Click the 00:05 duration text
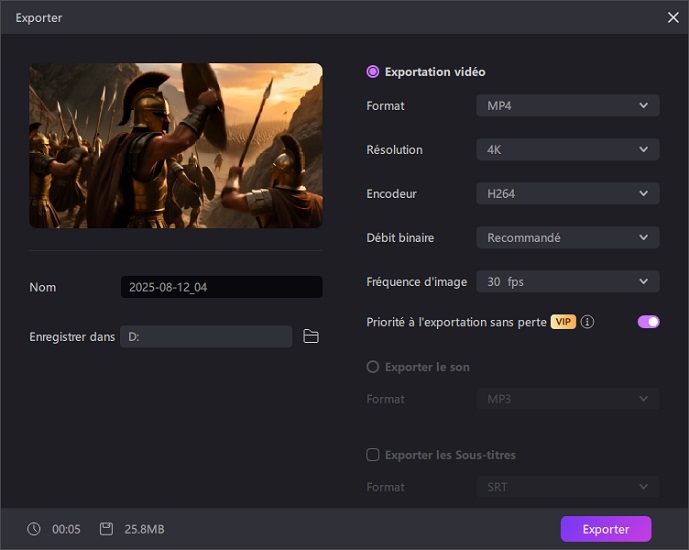The image size is (689, 550). 66,529
